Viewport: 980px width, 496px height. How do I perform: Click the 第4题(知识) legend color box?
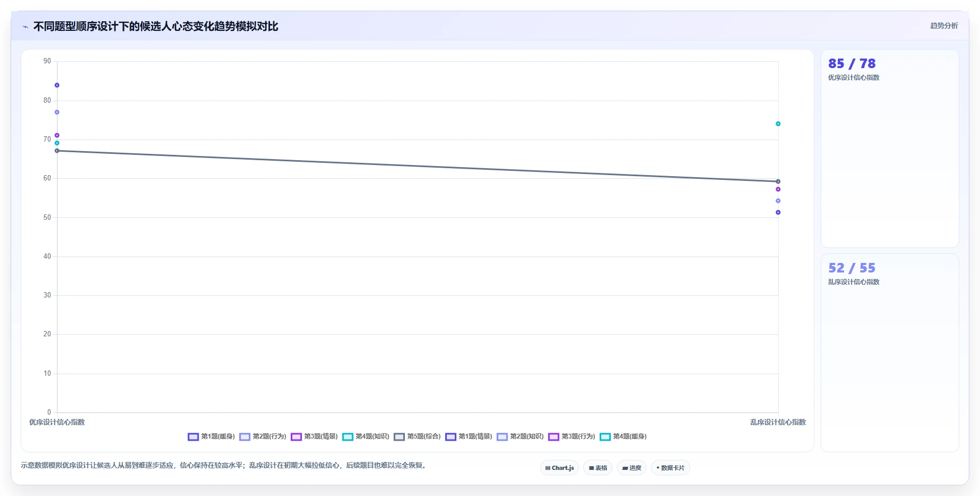[x=348, y=437]
